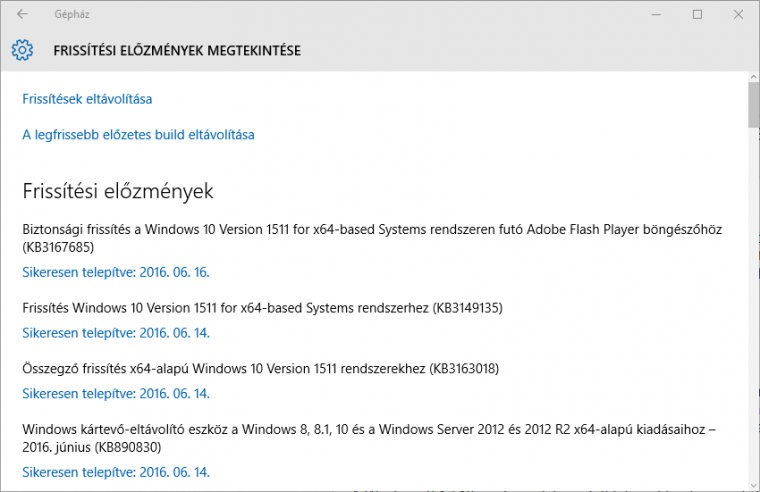Minimize the Gépház window
This screenshot has width=760, height=492.
[x=656, y=15]
